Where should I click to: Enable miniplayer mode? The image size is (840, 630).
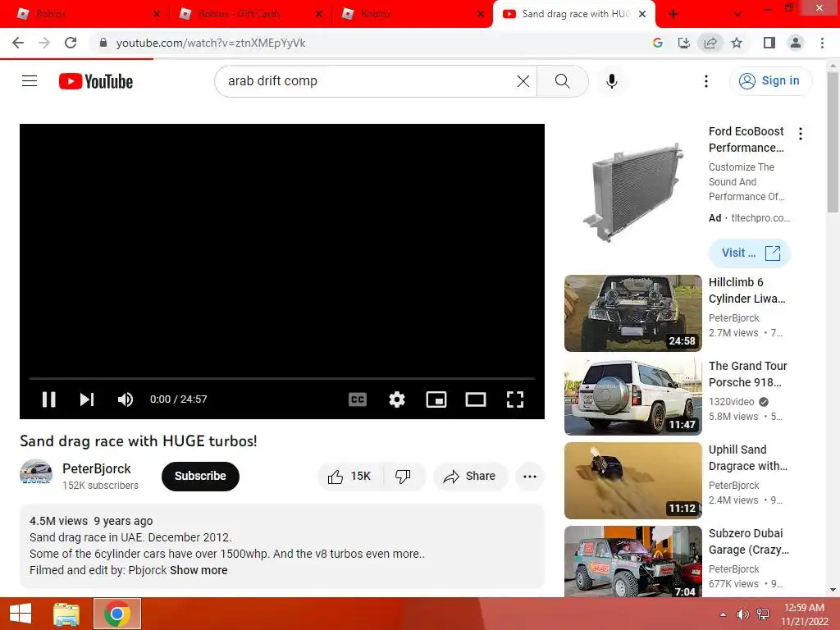coord(436,399)
